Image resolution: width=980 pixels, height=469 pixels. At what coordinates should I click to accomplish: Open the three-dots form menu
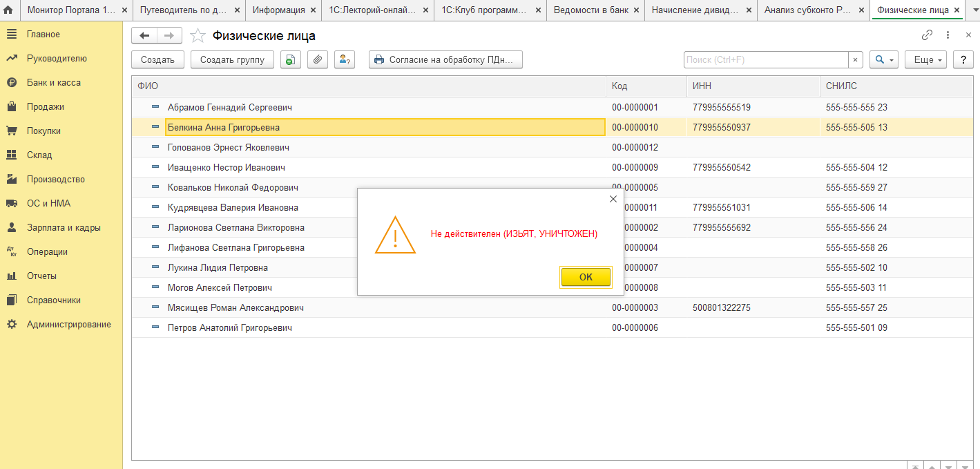[948, 35]
